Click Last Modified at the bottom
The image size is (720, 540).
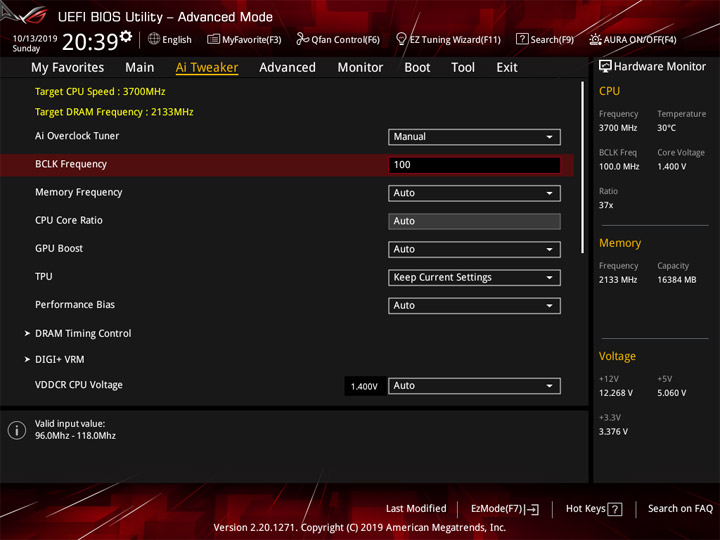pos(416,509)
